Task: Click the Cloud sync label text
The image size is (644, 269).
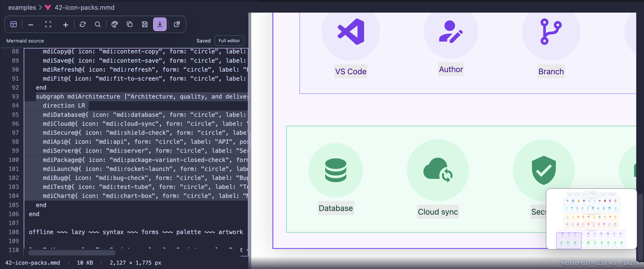Action: click(x=438, y=212)
